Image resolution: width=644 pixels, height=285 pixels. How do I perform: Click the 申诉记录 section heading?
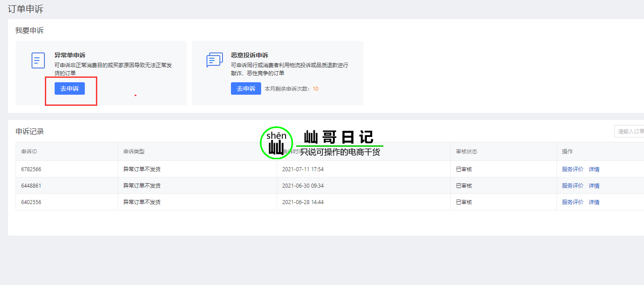[30, 132]
